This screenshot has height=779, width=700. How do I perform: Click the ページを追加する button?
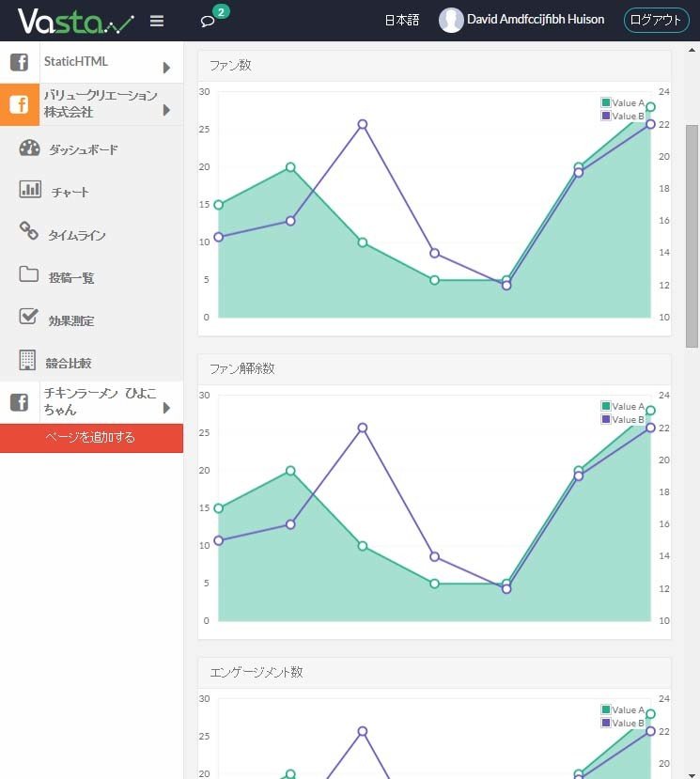(91, 438)
